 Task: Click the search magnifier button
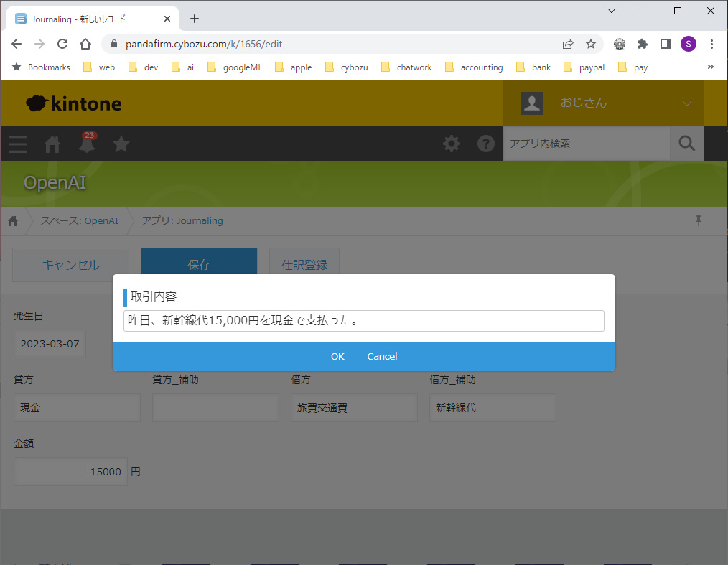pyautogui.click(x=686, y=144)
